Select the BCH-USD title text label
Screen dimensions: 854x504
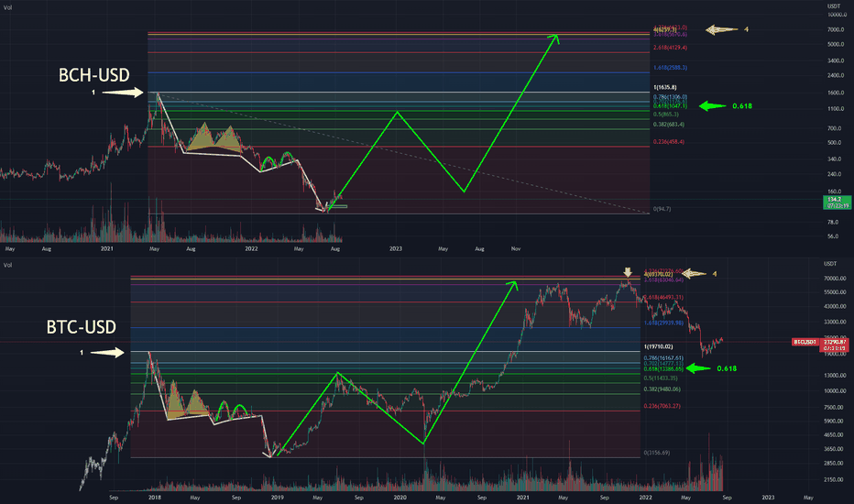point(94,75)
